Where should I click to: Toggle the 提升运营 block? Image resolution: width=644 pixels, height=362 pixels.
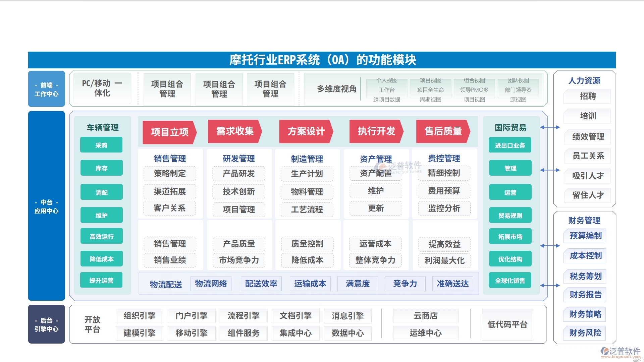101,280
